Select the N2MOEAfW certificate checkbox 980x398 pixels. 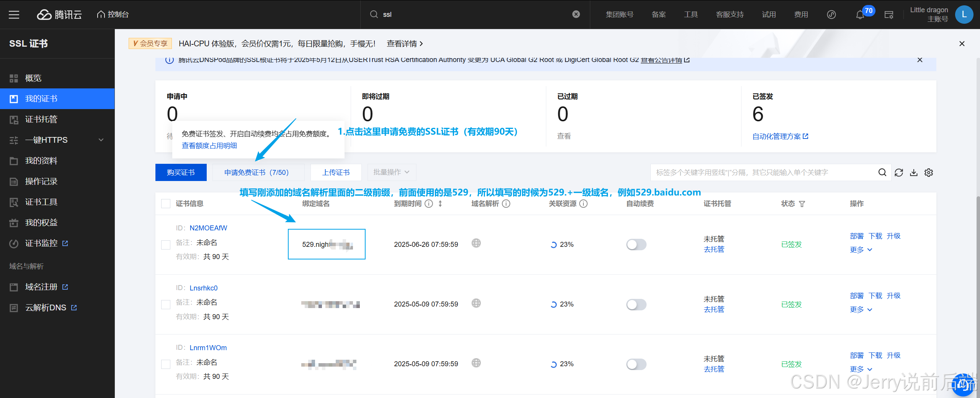[x=166, y=245]
